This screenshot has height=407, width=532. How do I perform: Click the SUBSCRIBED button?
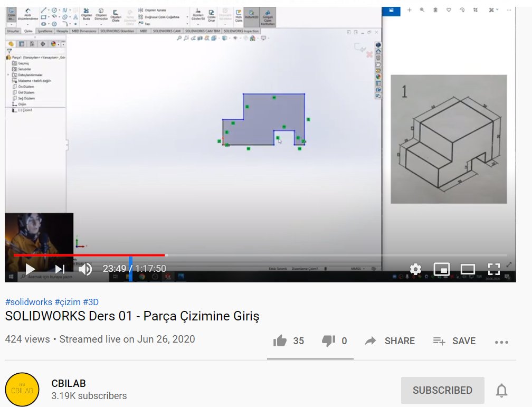(x=442, y=390)
